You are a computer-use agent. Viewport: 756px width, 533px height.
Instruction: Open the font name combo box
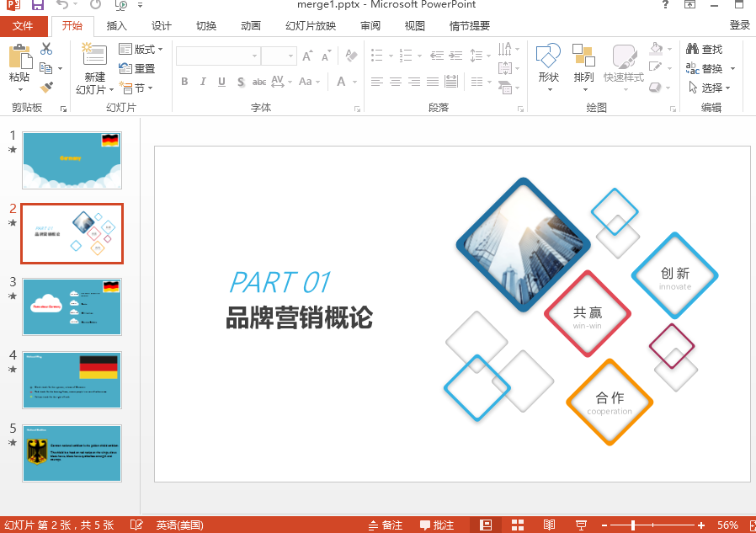tap(218, 56)
